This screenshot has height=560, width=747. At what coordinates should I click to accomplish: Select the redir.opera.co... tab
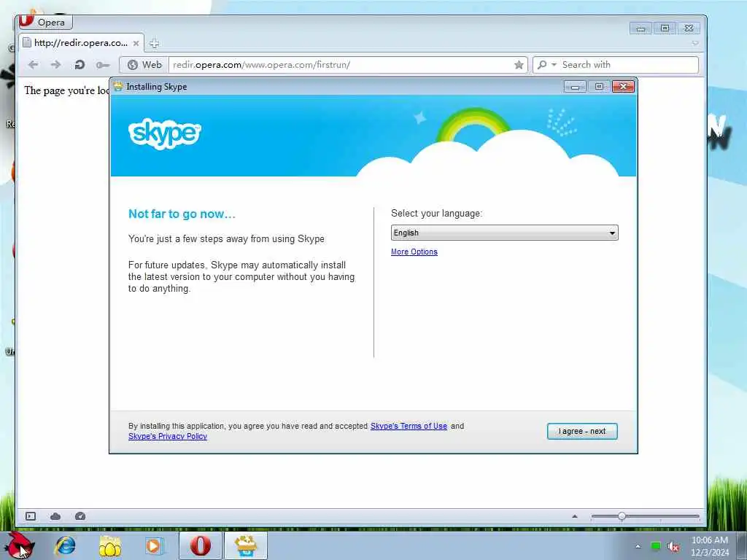(80, 43)
